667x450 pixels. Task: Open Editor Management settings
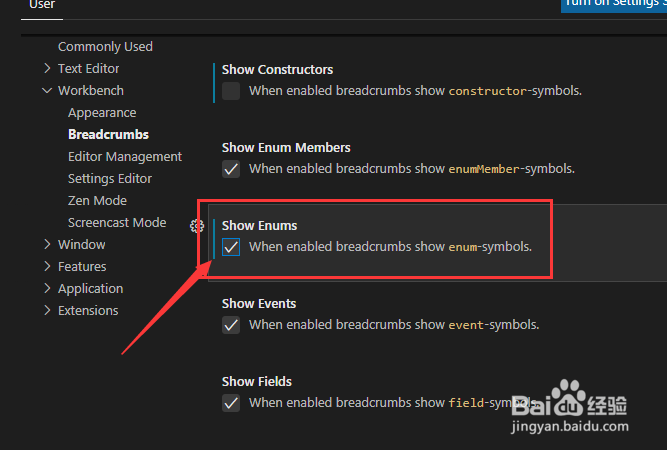[x=125, y=157]
